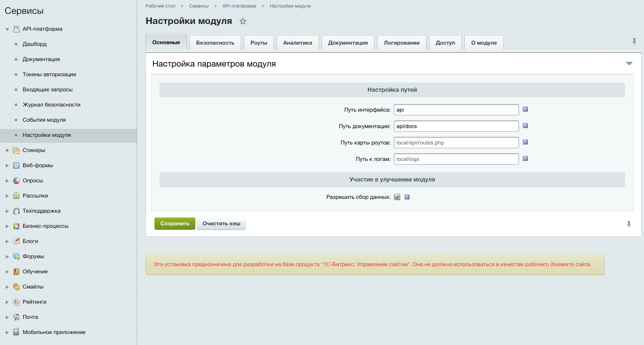Pin the tab bar with top pin icon
This screenshot has height=345, width=644.
634,41
